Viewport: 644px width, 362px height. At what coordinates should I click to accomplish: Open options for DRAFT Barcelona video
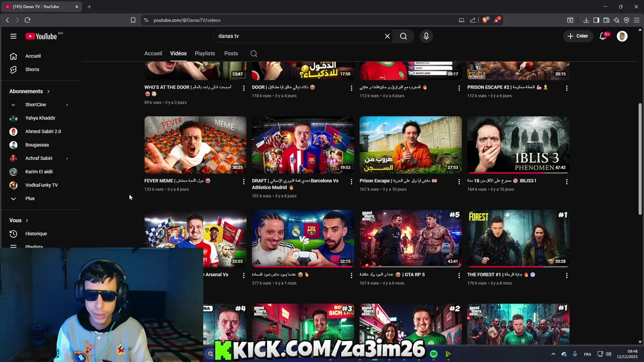point(352,182)
